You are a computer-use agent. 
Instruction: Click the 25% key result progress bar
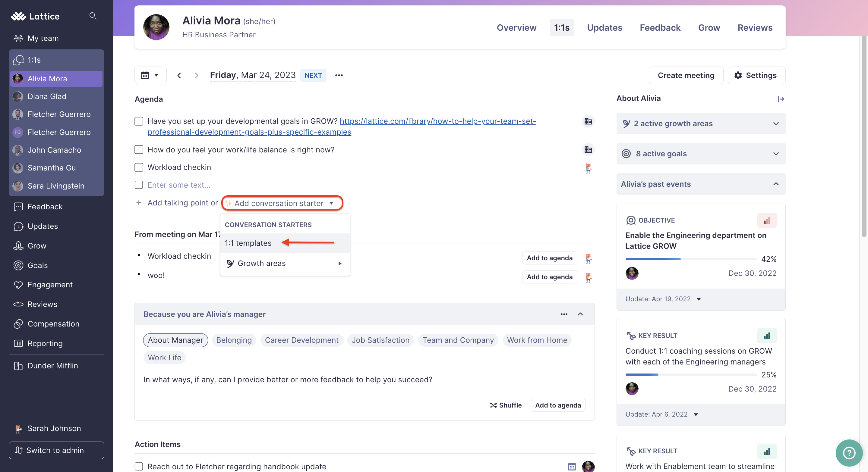691,375
